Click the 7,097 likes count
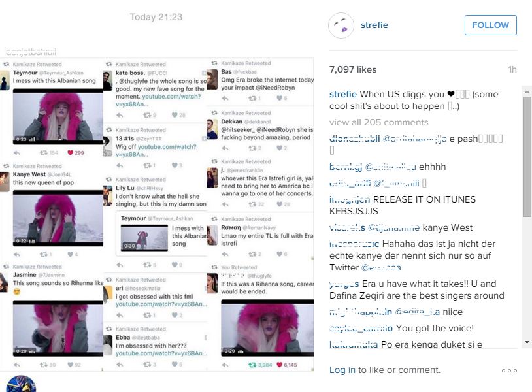 pos(353,69)
